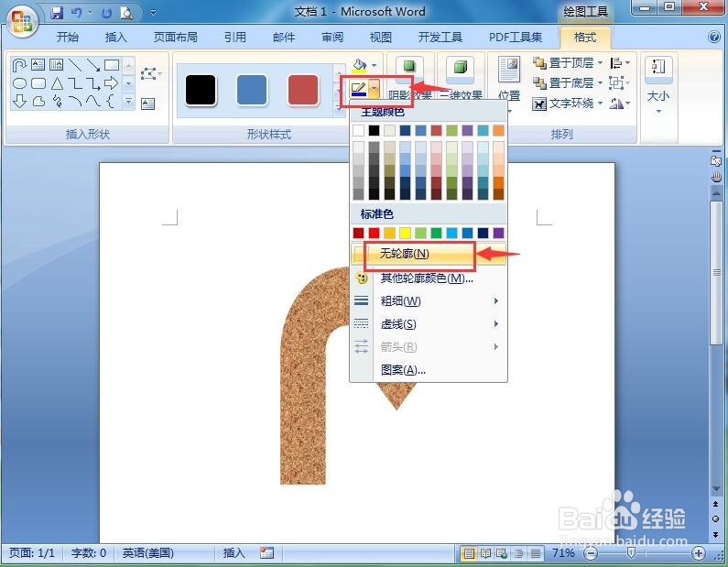
Task: Open the 置于底层 dropdown arrow
Action: point(600,83)
